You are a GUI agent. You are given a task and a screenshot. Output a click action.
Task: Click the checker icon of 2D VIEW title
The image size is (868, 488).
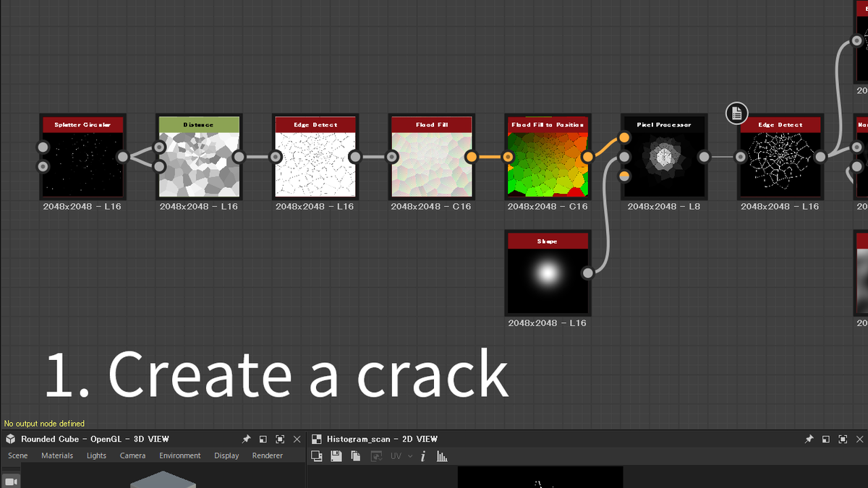tap(317, 439)
